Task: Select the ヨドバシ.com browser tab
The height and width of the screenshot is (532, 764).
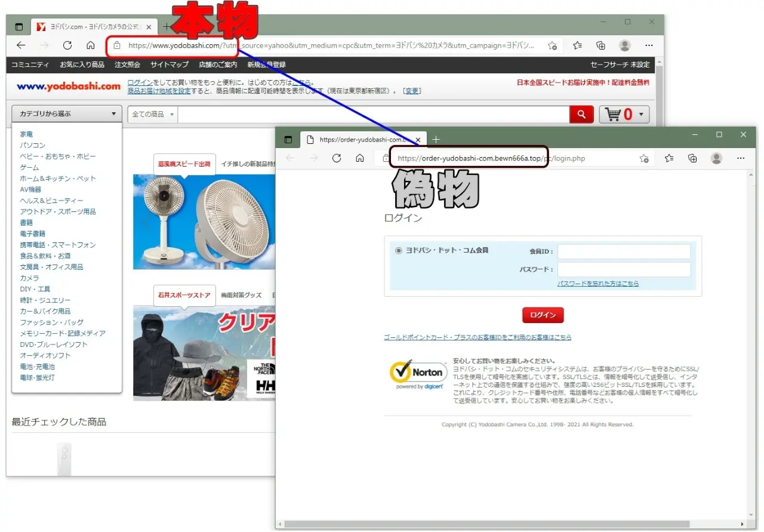Action: 94,27
